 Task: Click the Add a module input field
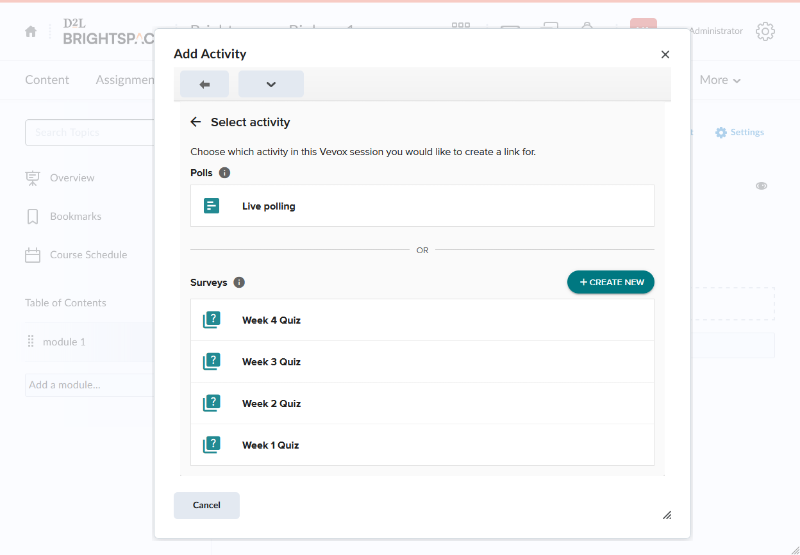88,385
